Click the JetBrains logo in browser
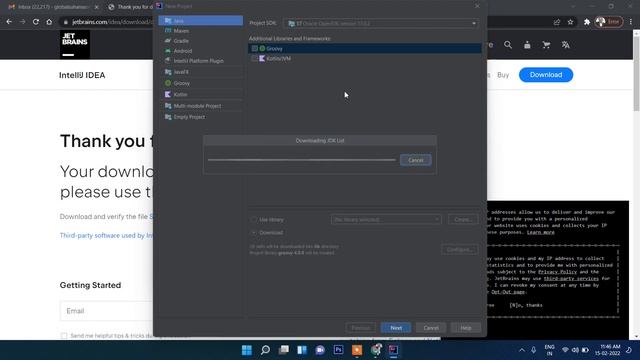The width and height of the screenshot is (640, 360). tap(75, 44)
